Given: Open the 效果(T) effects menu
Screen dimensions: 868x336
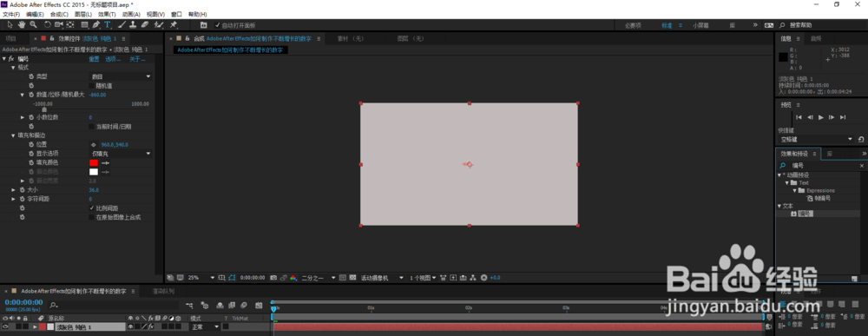Looking at the screenshot, I should (x=108, y=14).
